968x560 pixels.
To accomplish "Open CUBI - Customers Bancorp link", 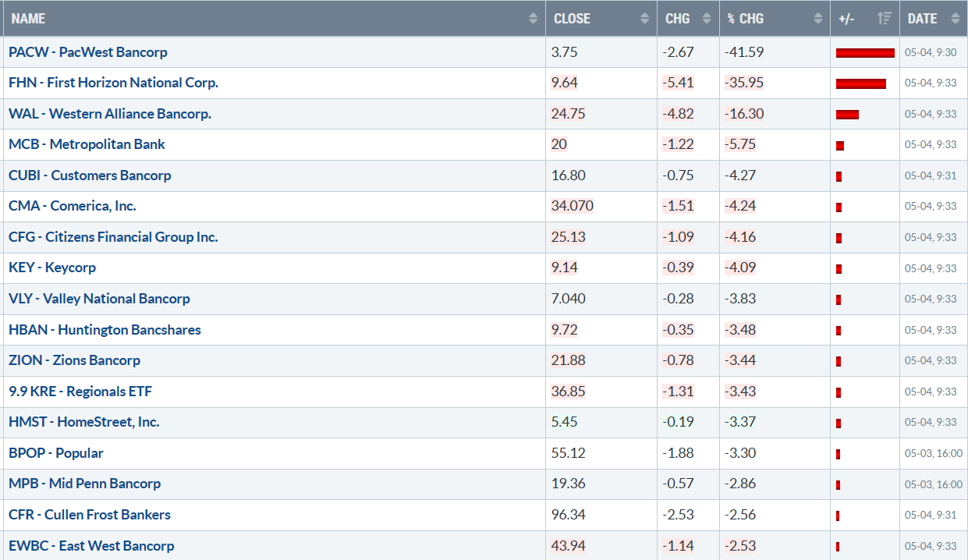I will pyautogui.click(x=90, y=175).
